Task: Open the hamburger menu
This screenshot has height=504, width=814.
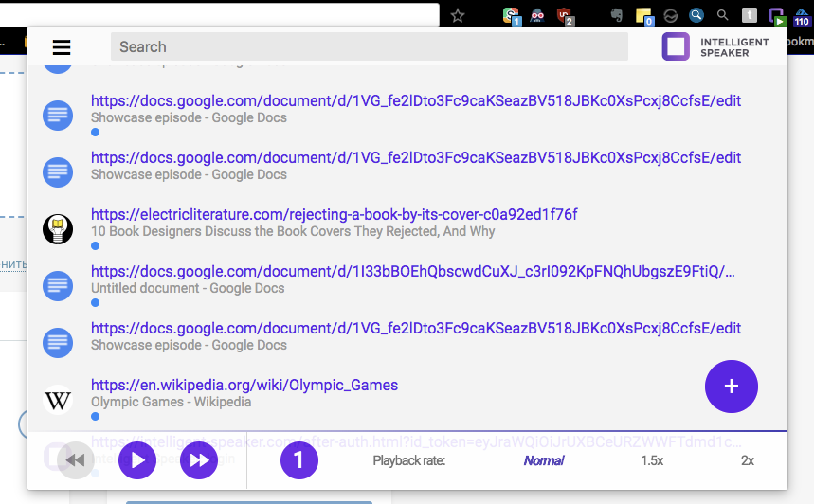Action: click(x=62, y=47)
